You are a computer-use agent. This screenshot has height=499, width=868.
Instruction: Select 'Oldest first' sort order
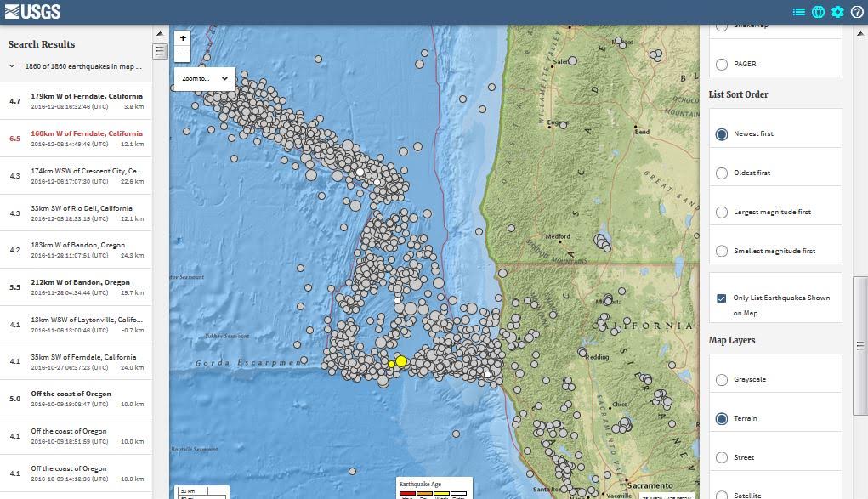point(721,173)
